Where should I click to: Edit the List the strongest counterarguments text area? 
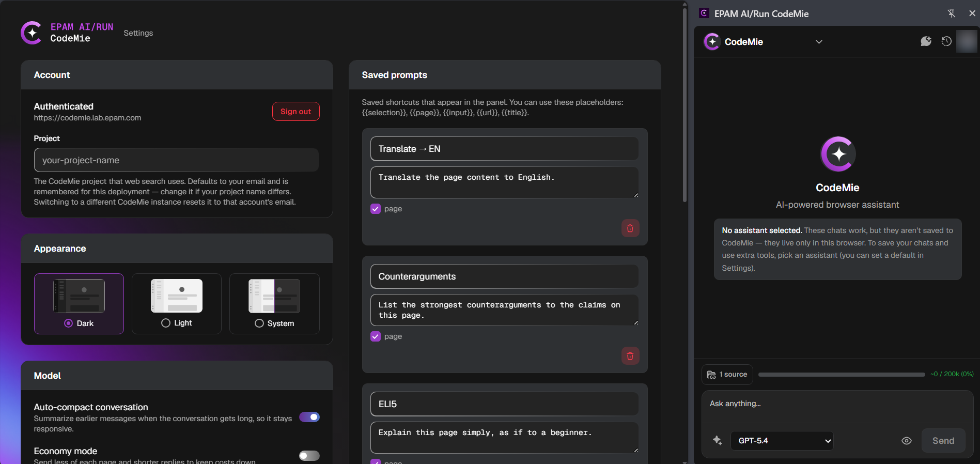pos(504,310)
